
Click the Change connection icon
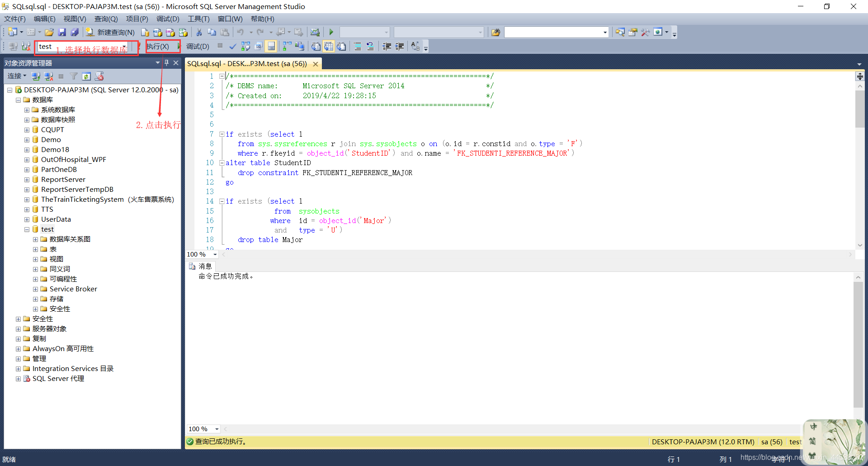tap(26, 46)
